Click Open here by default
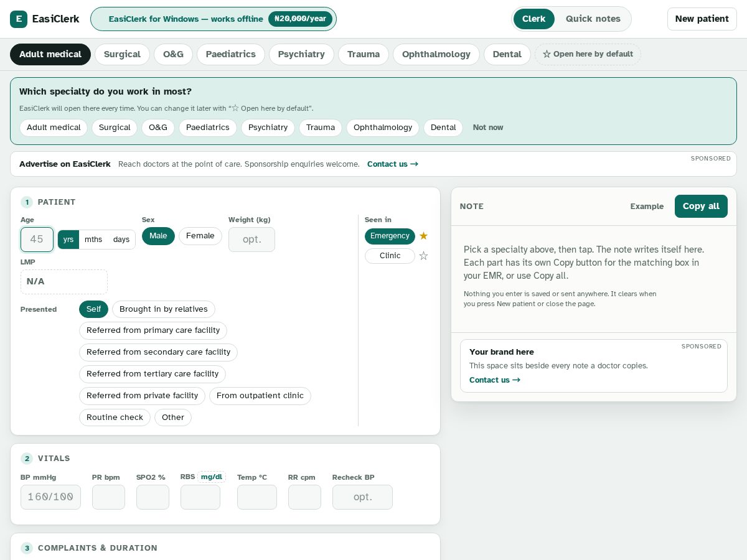Screen dimensions: 747x560 point(588,54)
